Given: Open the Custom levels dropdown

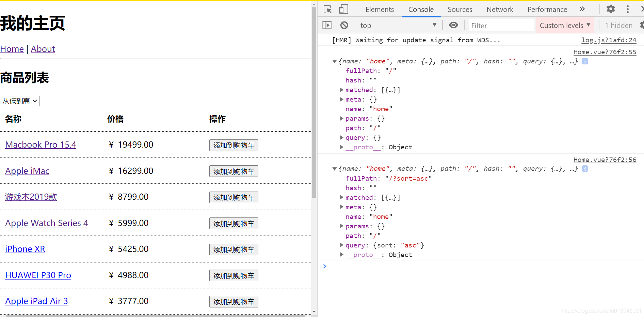Looking at the screenshot, I should (565, 25).
